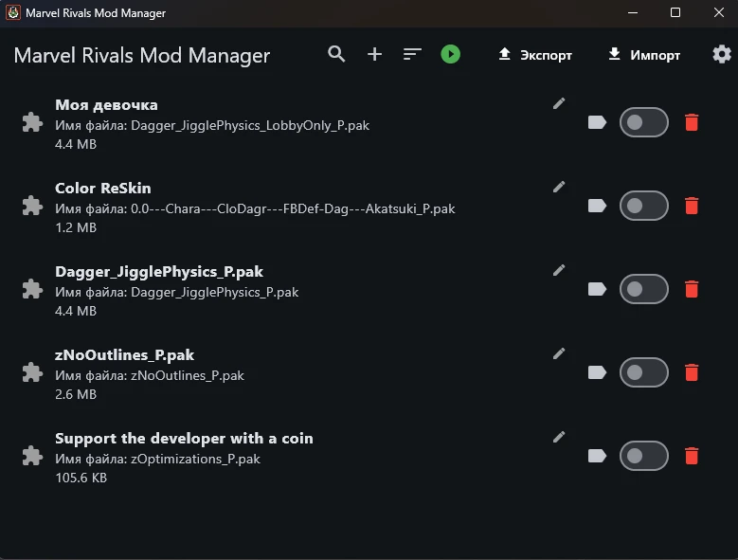The width and height of the screenshot is (738, 560).
Task: Rename the Color ReSkin mod via pencil
Action: (559, 187)
